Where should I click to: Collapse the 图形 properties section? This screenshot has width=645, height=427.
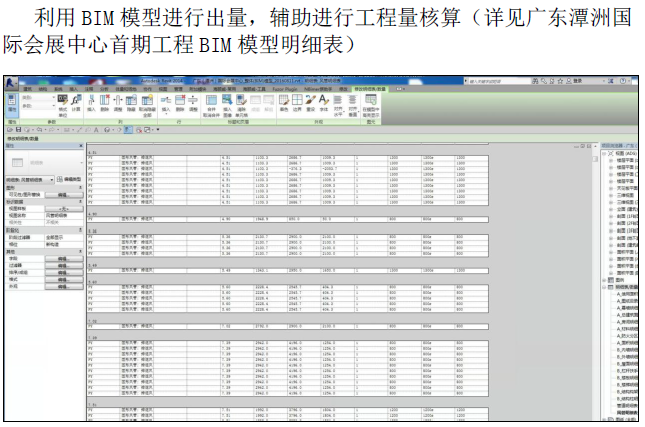(x=80, y=188)
